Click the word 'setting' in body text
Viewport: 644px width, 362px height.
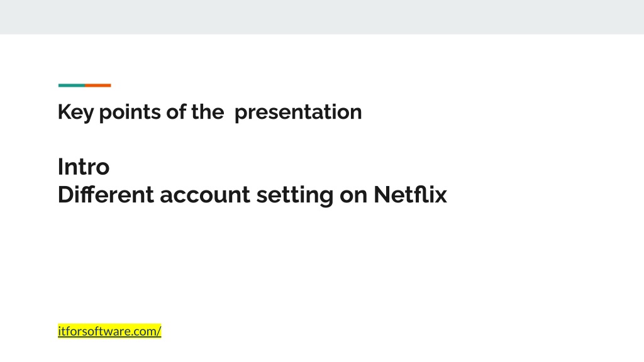pos(295,195)
